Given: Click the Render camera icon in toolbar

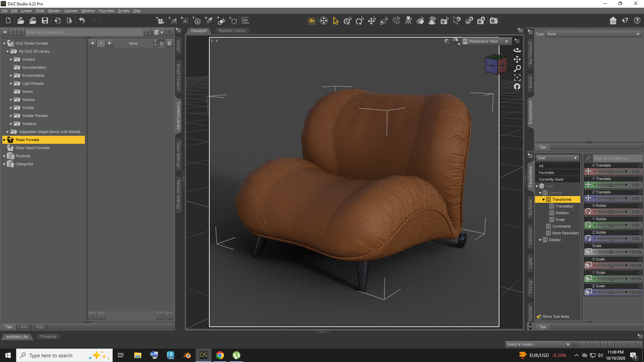Looking at the screenshot, I should pos(494,21).
